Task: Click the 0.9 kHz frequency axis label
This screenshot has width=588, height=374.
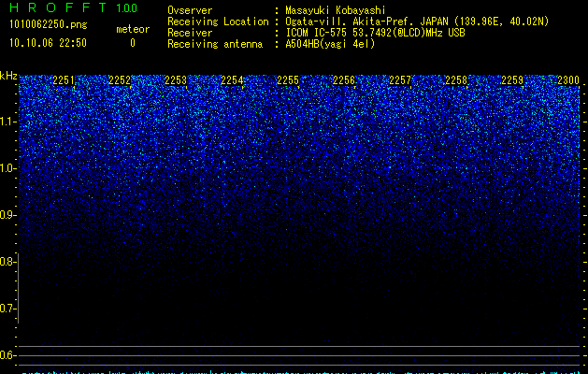Action: [x=7, y=215]
